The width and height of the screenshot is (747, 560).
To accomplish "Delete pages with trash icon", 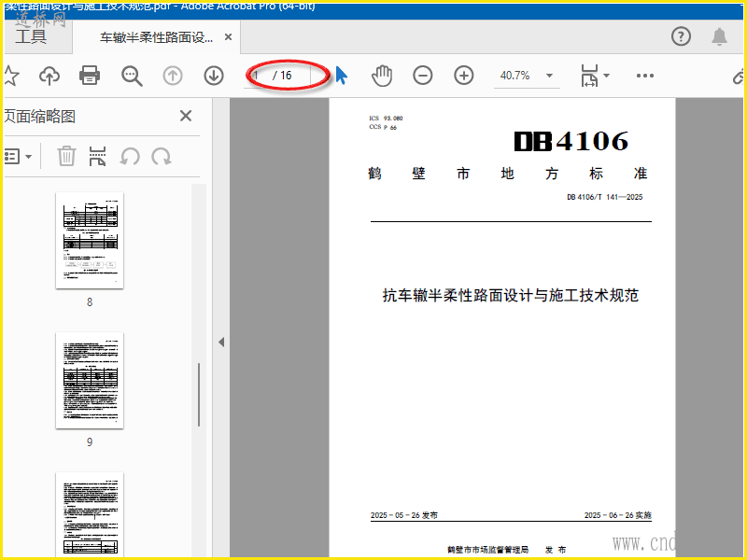I will pyautogui.click(x=66, y=156).
